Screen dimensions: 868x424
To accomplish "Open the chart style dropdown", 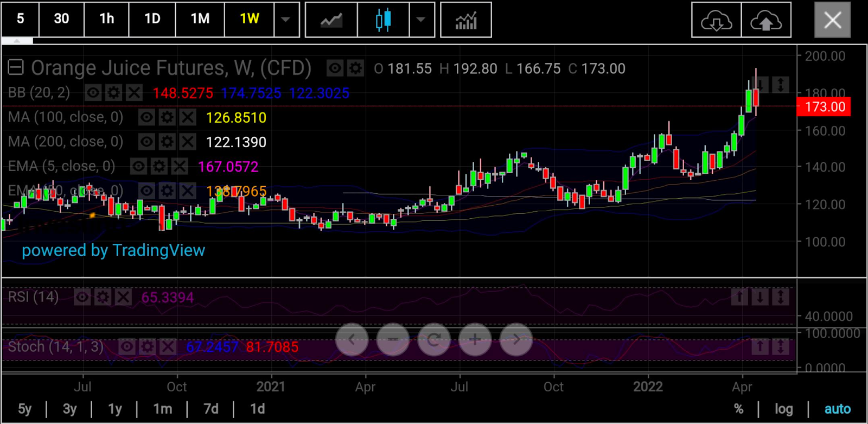I will pos(421,20).
